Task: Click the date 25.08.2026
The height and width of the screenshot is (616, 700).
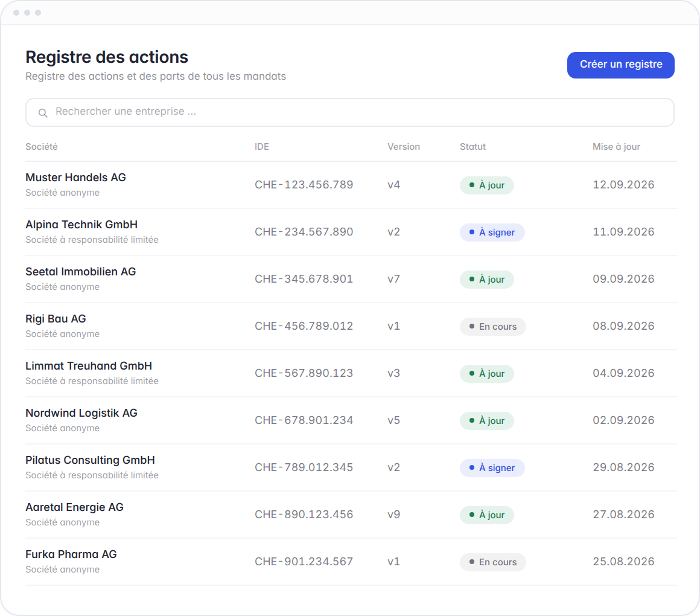Action: click(x=623, y=562)
